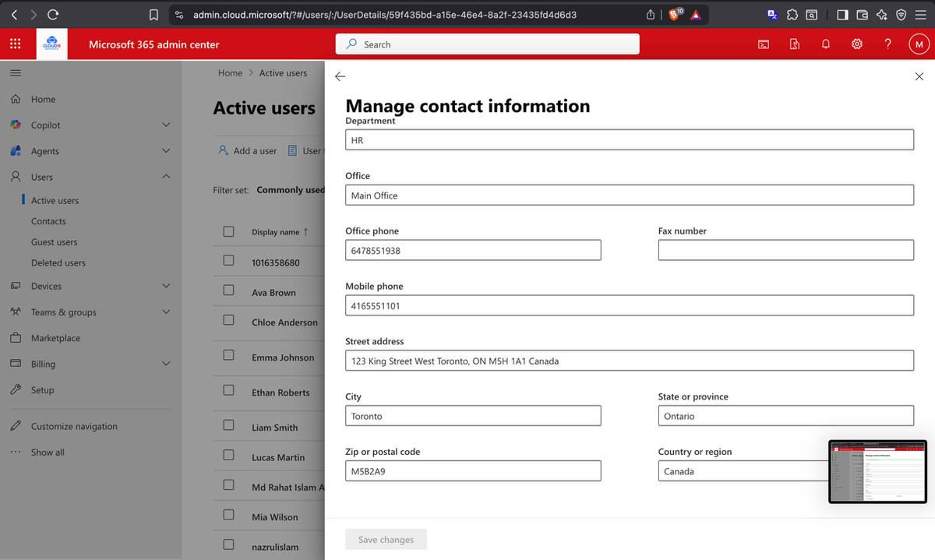Viewport: 935px width, 560px height.
Task: Click the Zip or postal code field
Action: (x=473, y=471)
